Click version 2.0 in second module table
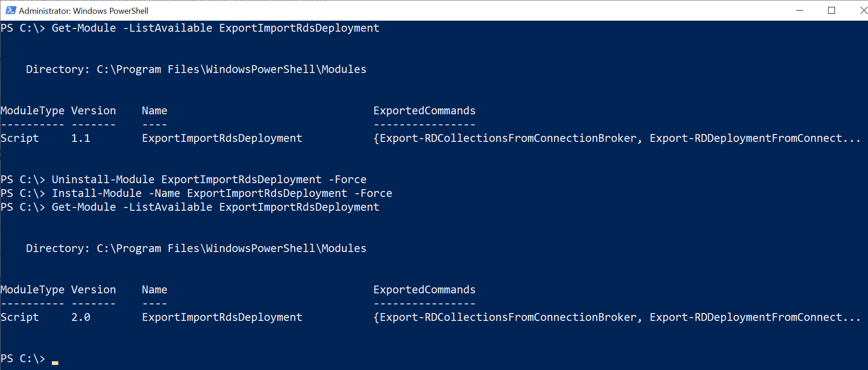 (x=81, y=317)
